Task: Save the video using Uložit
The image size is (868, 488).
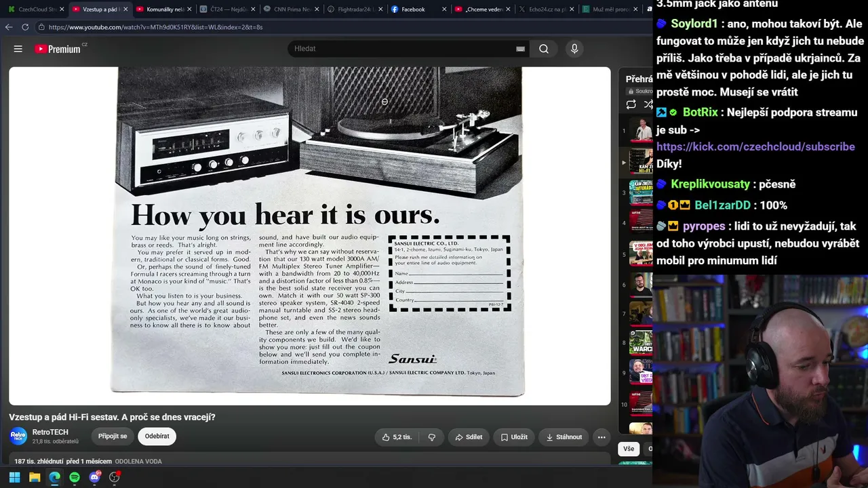Action: [x=514, y=437]
